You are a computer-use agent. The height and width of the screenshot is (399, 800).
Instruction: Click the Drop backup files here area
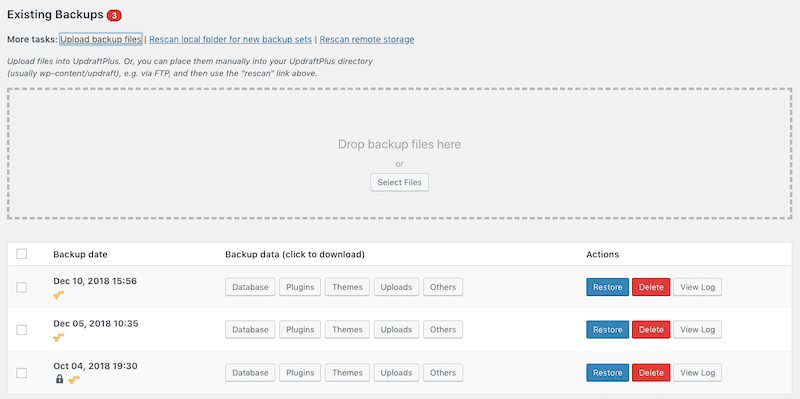coord(399,154)
